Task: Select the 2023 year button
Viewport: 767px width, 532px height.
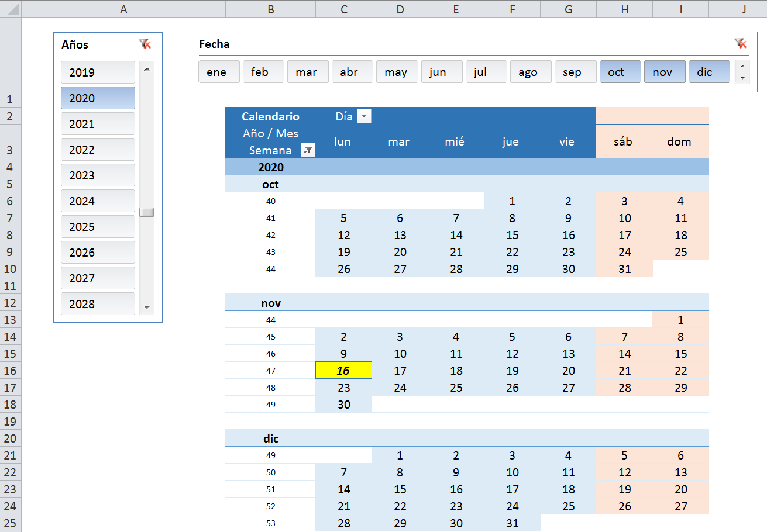Action: [98, 175]
